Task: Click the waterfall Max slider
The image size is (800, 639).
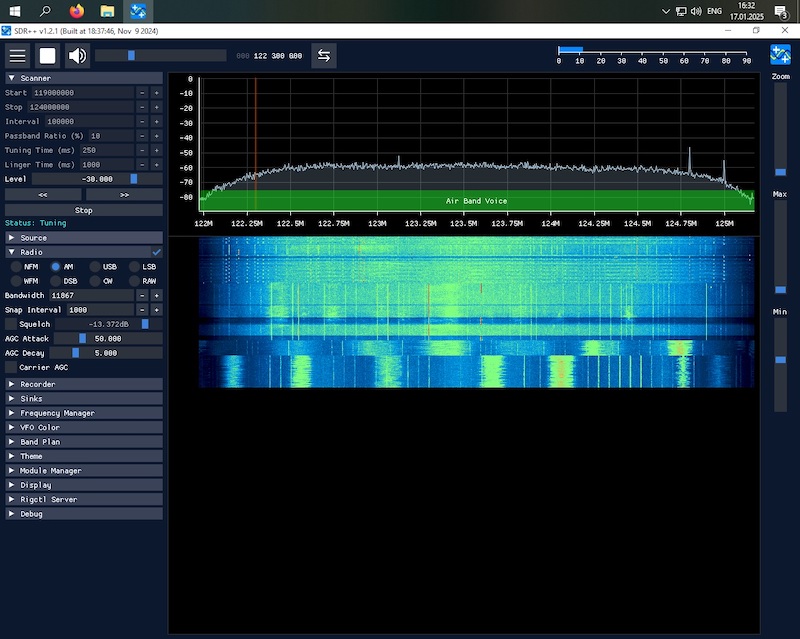Action: point(780,248)
